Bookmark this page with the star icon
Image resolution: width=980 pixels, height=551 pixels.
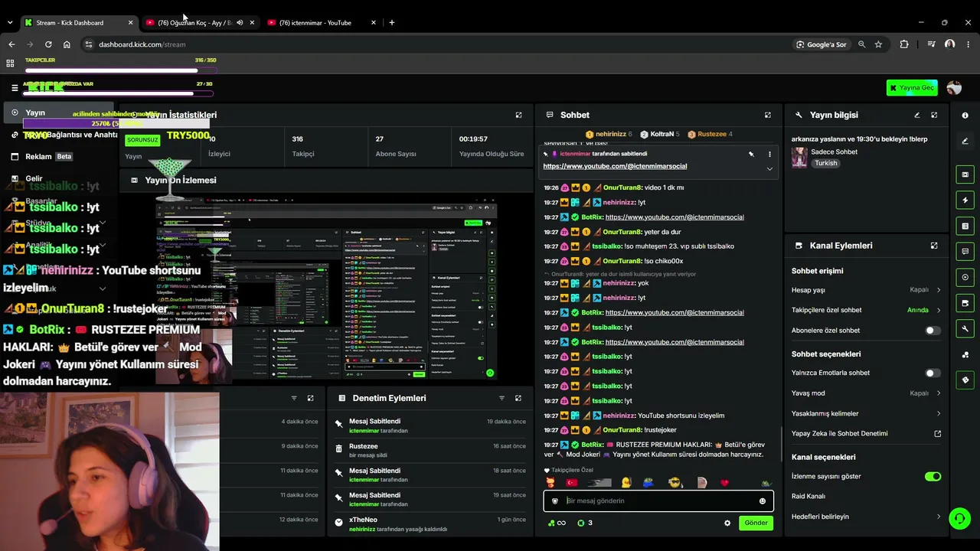878,44
